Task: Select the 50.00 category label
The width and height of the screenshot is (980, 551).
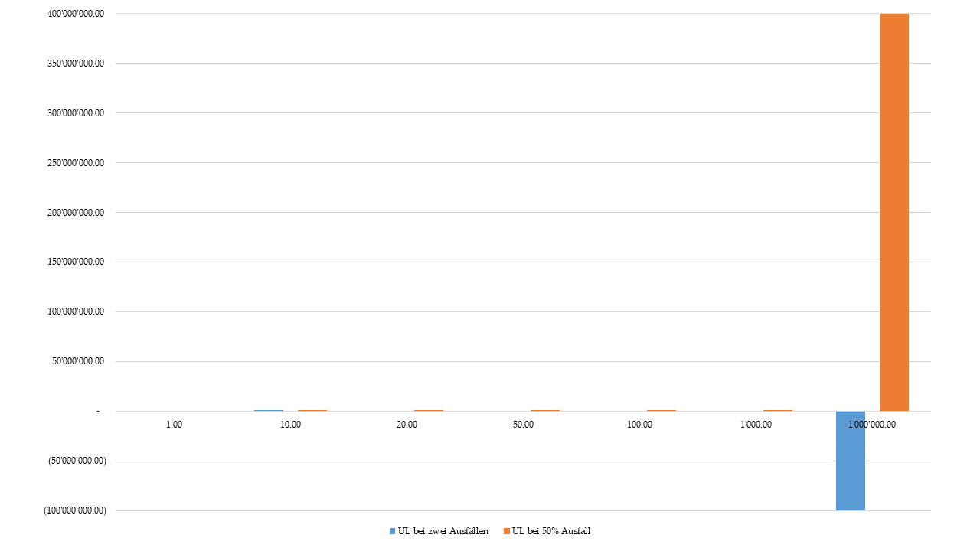Action: (524, 425)
